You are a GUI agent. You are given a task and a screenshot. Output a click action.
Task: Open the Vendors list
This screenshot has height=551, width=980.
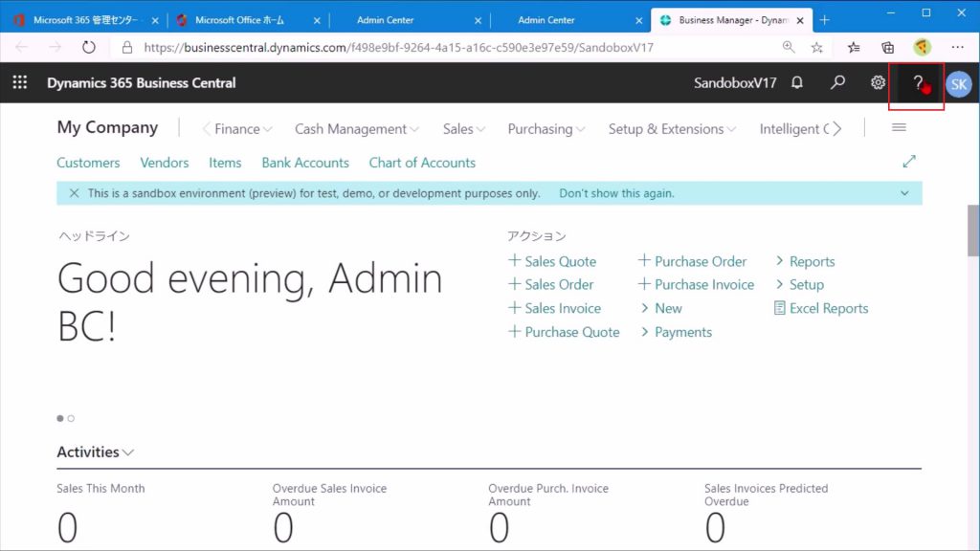tap(165, 163)
